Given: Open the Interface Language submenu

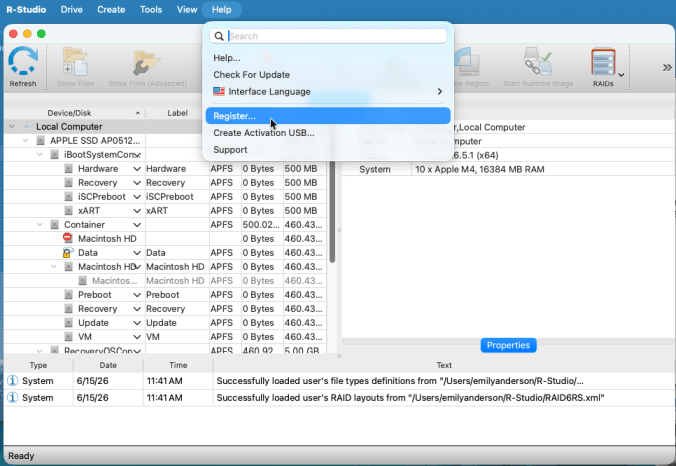Looking at the screenshot, I should (x=328, y=91).
